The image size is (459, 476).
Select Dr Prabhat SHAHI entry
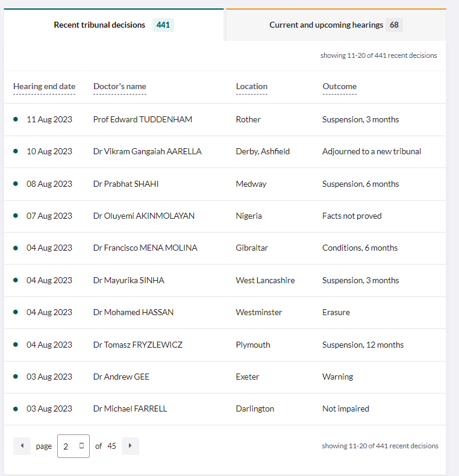(x=126, y=184)
